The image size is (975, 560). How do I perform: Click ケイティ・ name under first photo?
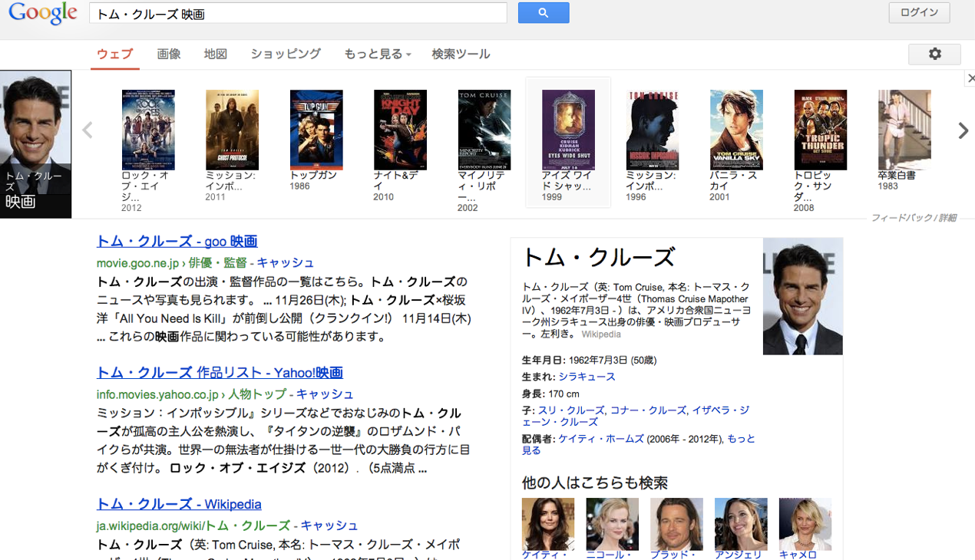(545, 554)
